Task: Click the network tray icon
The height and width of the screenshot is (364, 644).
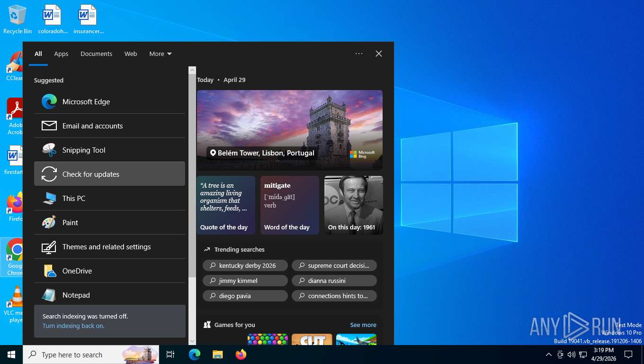Action: tap(583, 355)
